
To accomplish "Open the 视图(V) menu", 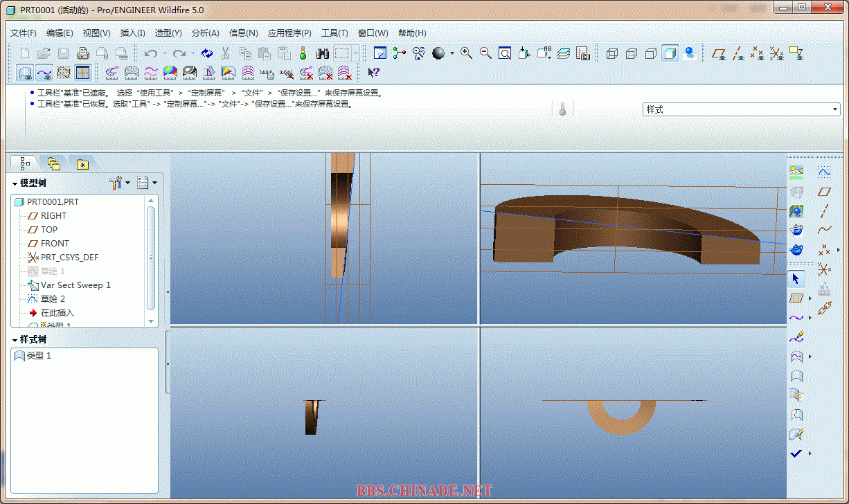I will [96, 33].
